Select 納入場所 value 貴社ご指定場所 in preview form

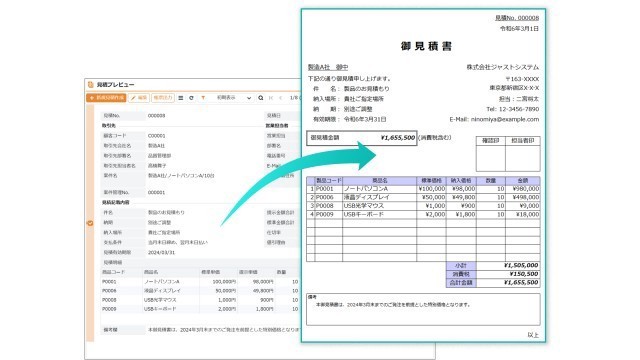[164, 232]
